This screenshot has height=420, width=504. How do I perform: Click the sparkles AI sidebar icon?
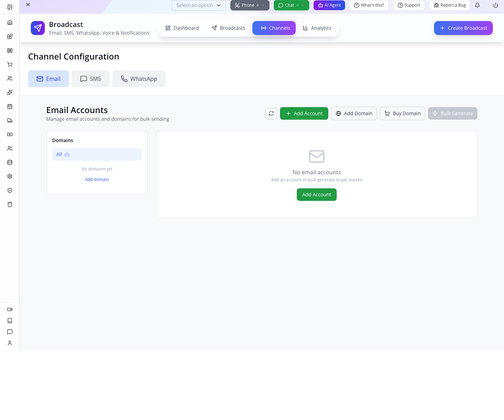click(10, 92)
